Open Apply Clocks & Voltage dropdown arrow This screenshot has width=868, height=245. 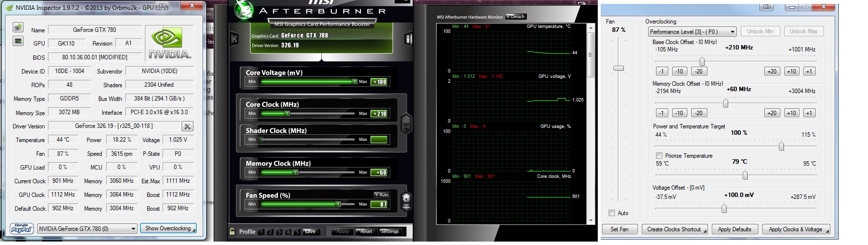click(x=827, y=230)
